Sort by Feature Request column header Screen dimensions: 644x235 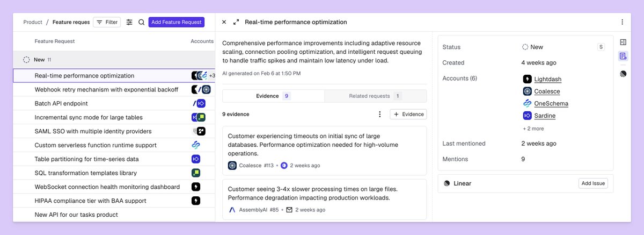pyautogui.click(x=55, y=41)
